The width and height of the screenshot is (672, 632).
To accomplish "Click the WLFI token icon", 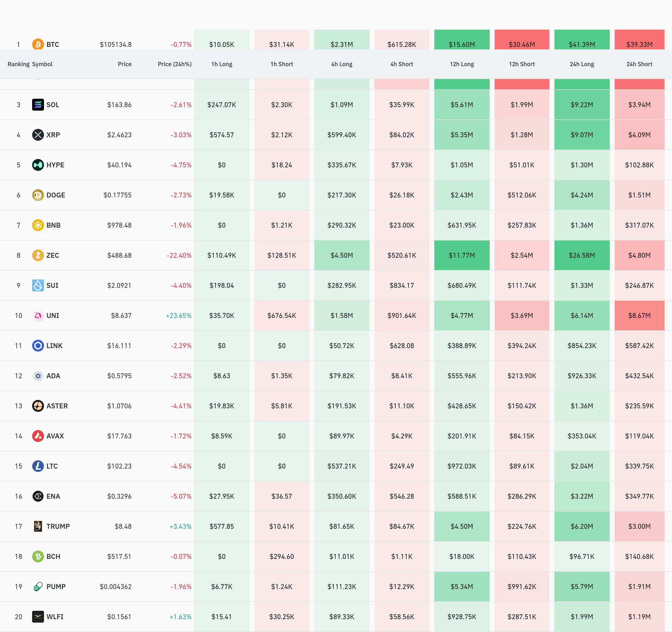I will pyautogui.click(x=38, y=616).
